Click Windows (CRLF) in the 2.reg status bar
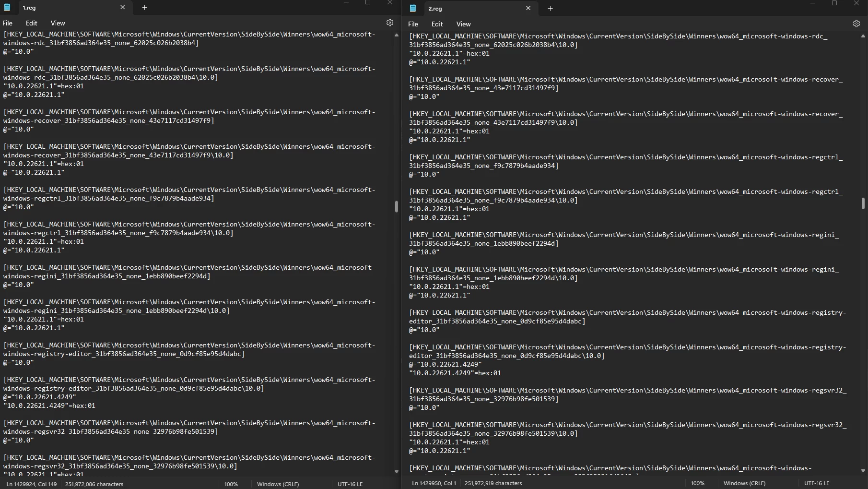Screen dimensions: 868x489 click(744, 483)
